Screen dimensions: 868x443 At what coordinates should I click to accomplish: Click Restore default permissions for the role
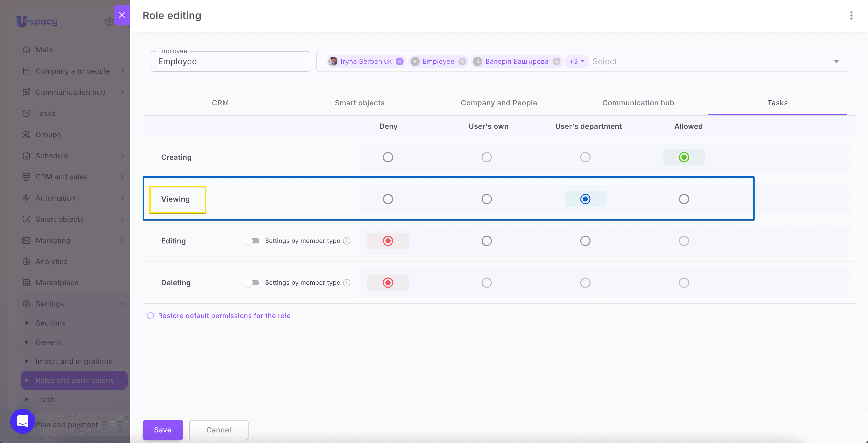pyautogui.click(x=224, y=316)
